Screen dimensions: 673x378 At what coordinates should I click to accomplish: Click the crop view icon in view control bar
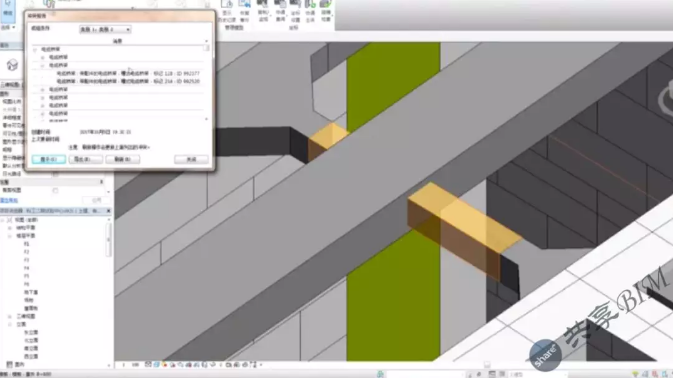188,365
